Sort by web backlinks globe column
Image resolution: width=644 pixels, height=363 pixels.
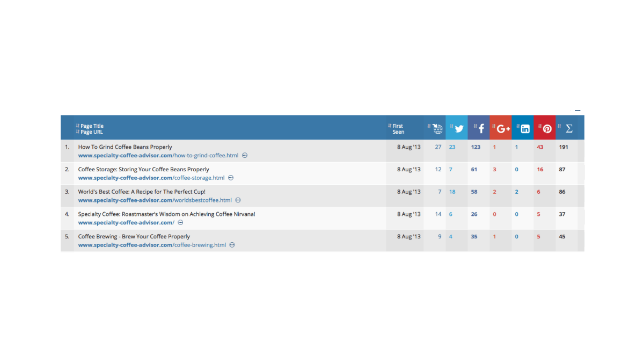tap(435, 128)
